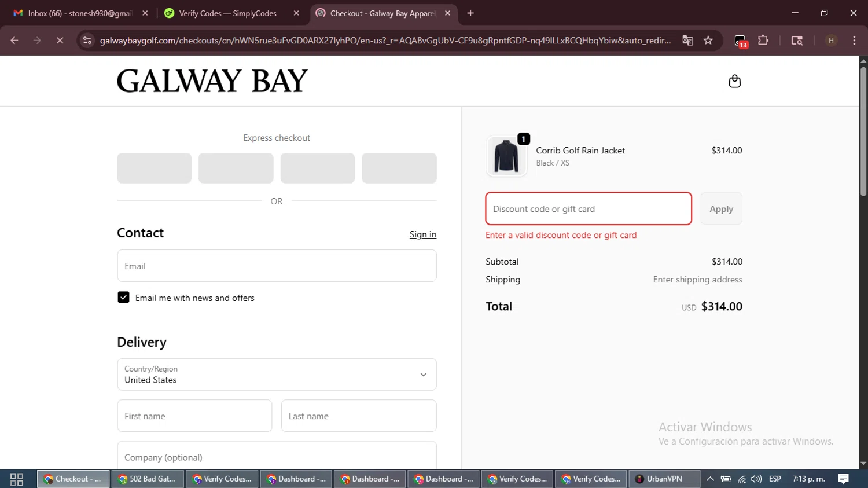
Task: Open Checkout Chrome taskbar window
Action: pos(73,479)
